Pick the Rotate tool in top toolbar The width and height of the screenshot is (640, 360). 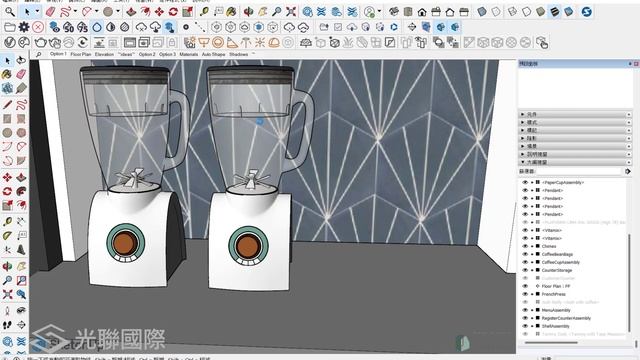pyautogui.click(x=173, y=12)
